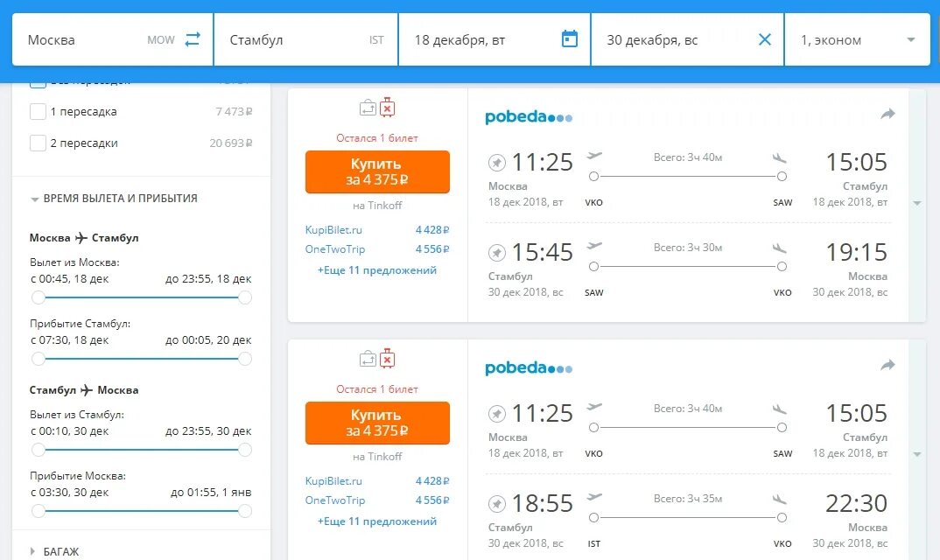Screen dimensions: 940x560
Task: Share the second Pobeda flight result
Action: pos(887,365)
